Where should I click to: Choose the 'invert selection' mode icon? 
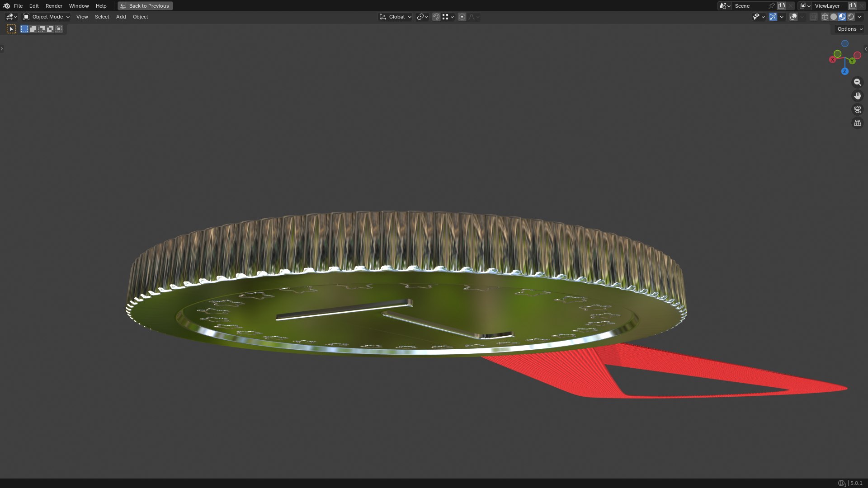click(50, 29)
